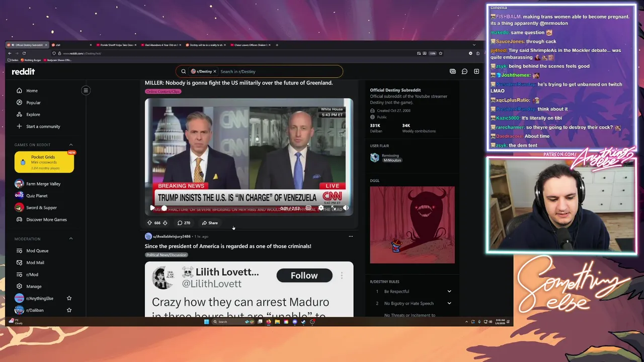Open Popular in sidebar
Viewport: 644px width, 362px height.
33,103
